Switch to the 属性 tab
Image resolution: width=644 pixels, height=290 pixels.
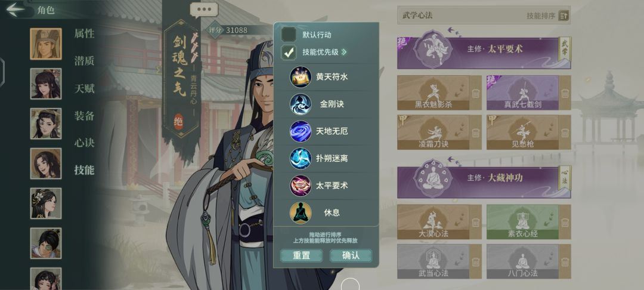(84, 33)
